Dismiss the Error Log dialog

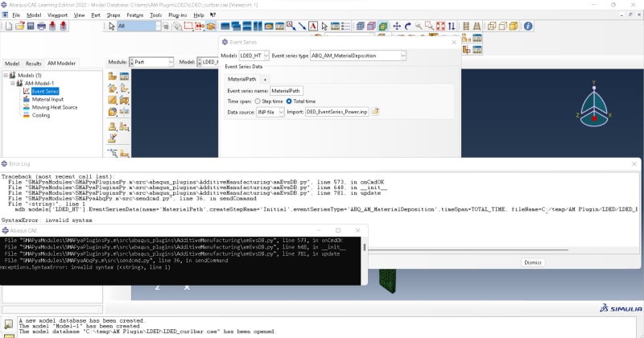click(x=533, y=262)
